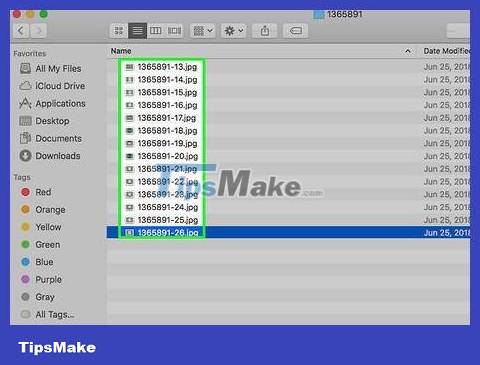This screenshot has width=480, height=365.
Task: Filter by the Purple tag
Action: click(x=41, y=279)
